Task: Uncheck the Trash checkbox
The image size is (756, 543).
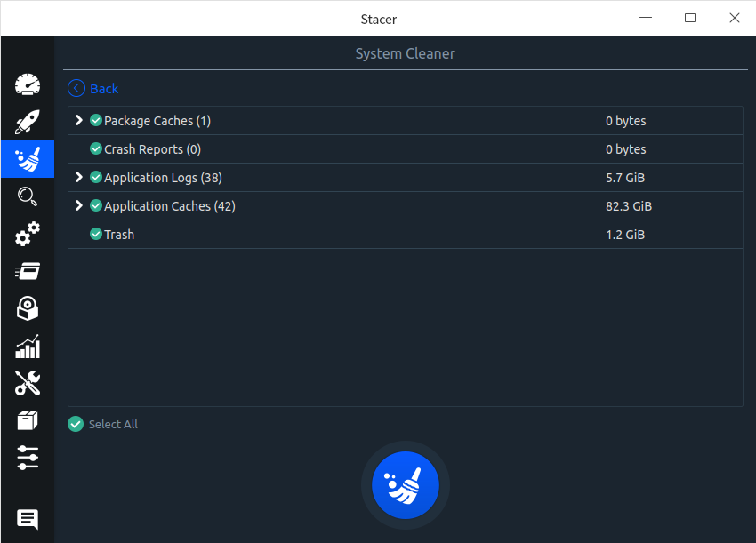Action: pyautogui.click(x=96, y=234)
